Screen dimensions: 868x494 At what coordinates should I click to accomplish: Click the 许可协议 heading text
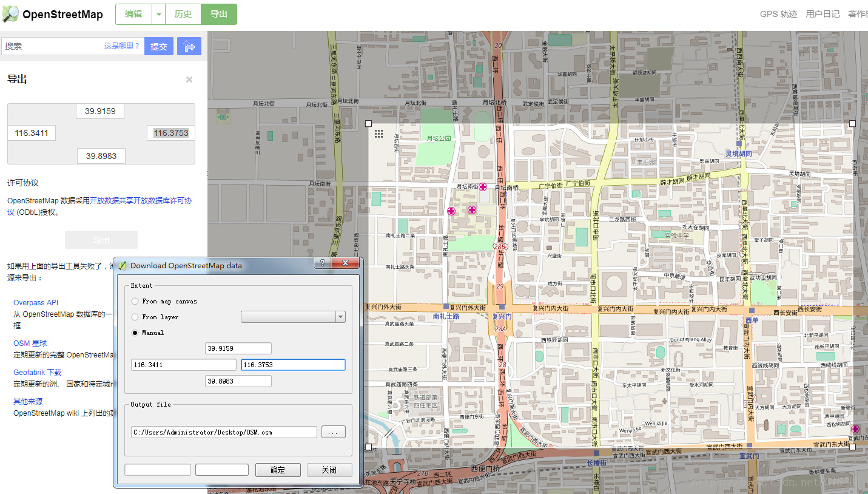point(23,183)
